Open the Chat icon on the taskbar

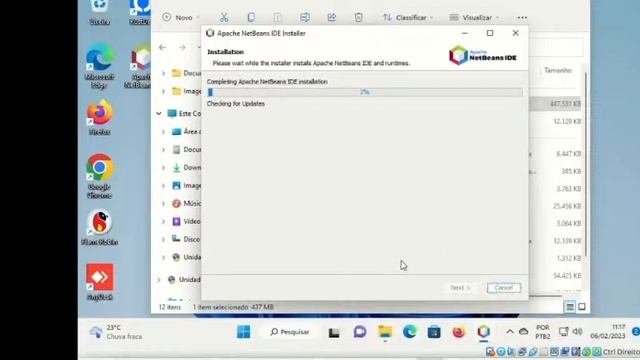click(x=360, y=332)
